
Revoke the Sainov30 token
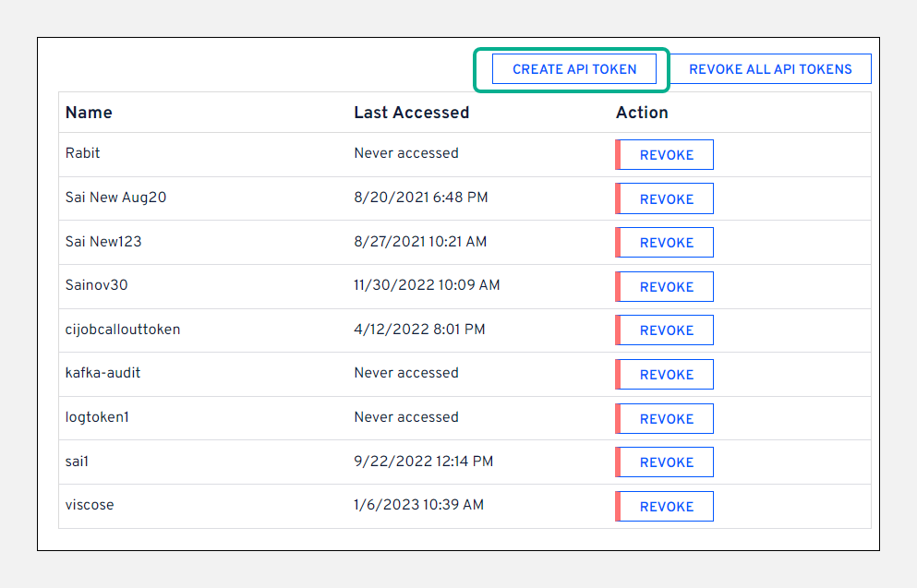coord(666,287)
